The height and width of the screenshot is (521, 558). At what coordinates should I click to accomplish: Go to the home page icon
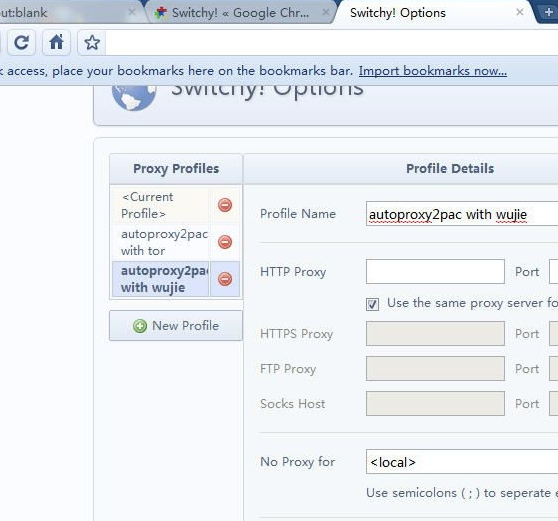point(56,43)
